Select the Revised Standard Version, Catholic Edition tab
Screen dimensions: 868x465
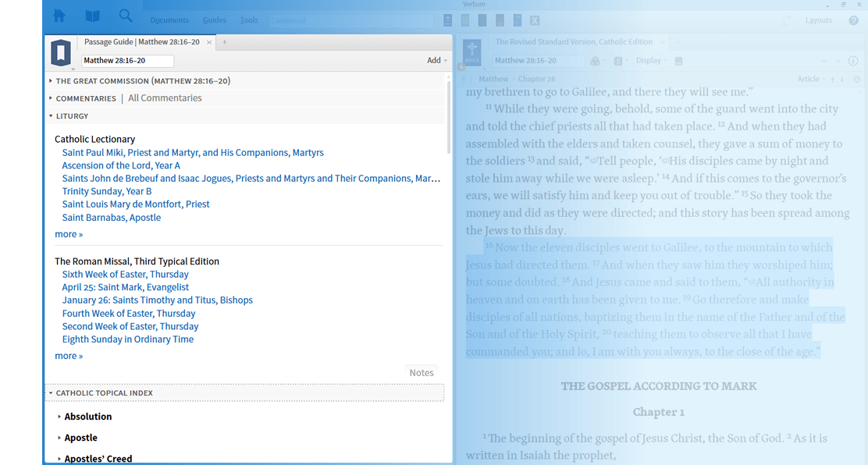[x=574, y=42]
